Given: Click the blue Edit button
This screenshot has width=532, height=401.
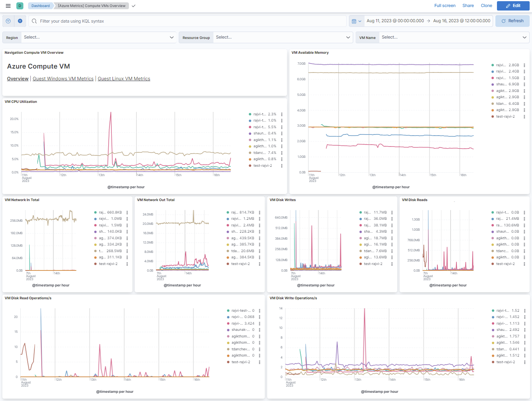Looking at the screenshot, I should pyautogui.click(x=513, y=6).
